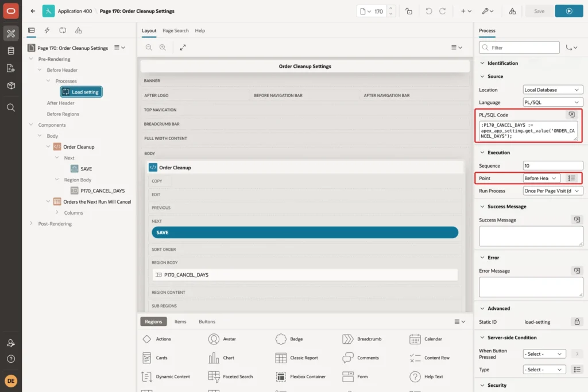
Task: Open Page Shared Components tree icon
Action: [78, 30]
